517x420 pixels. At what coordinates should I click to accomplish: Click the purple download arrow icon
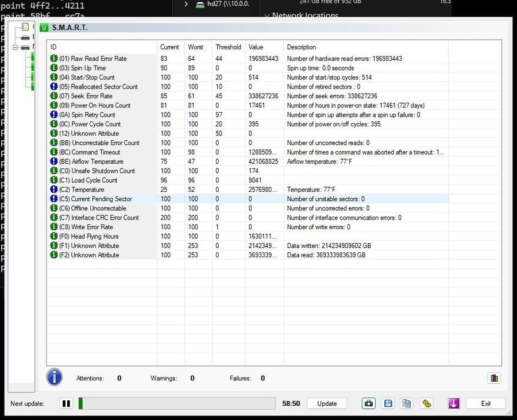454,403
